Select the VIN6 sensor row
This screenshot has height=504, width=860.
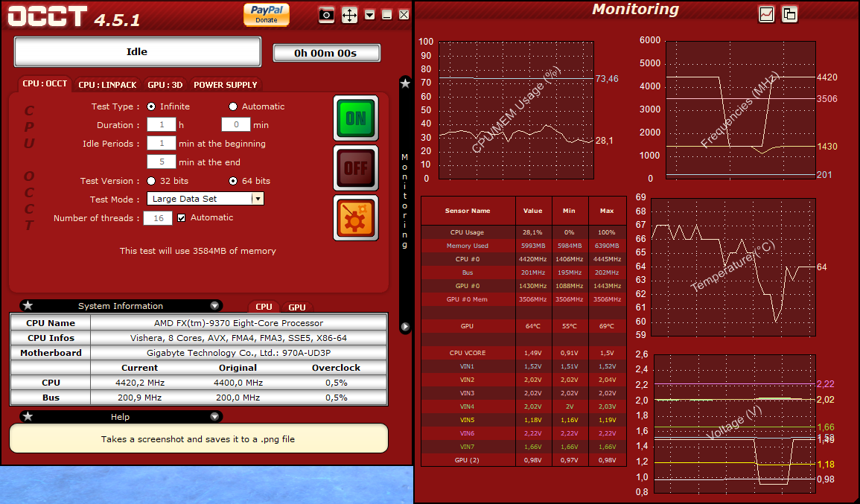(523, 433)
